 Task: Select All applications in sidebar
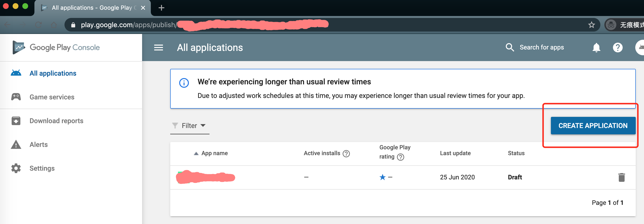[53, 73]
